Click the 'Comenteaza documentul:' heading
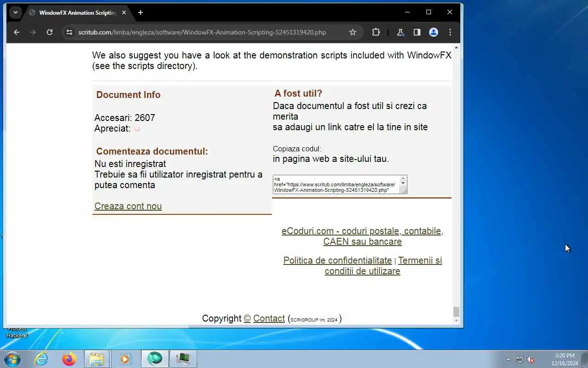Viewport: 588px width, 368px height. coord(152,151)
